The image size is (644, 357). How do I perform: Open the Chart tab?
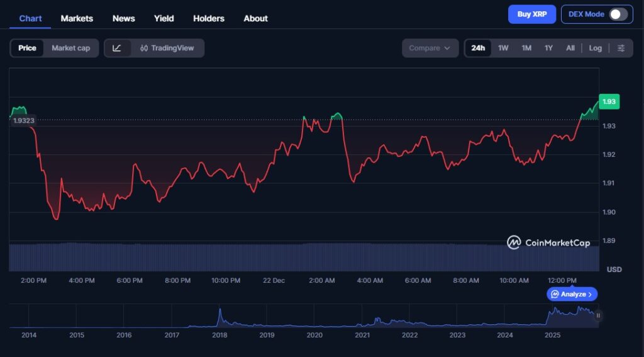pos(30,18)
